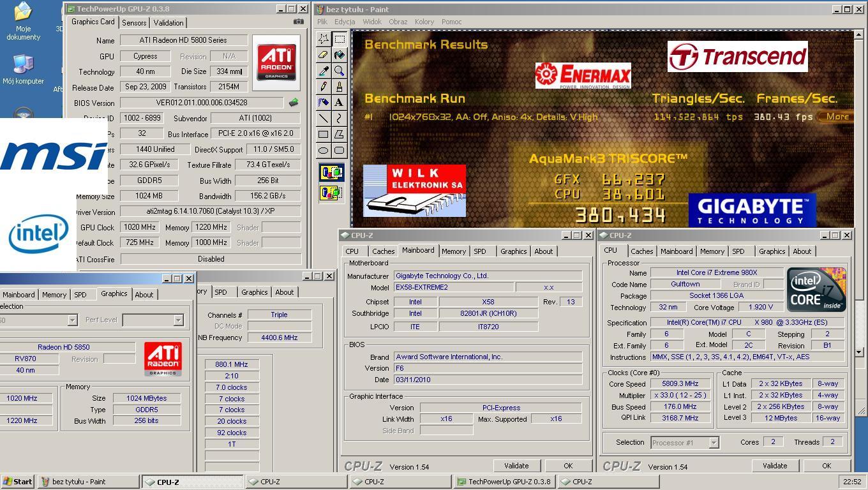
Task: Select the Free-Form Select tool in Paint
Action: pos(324,39)
